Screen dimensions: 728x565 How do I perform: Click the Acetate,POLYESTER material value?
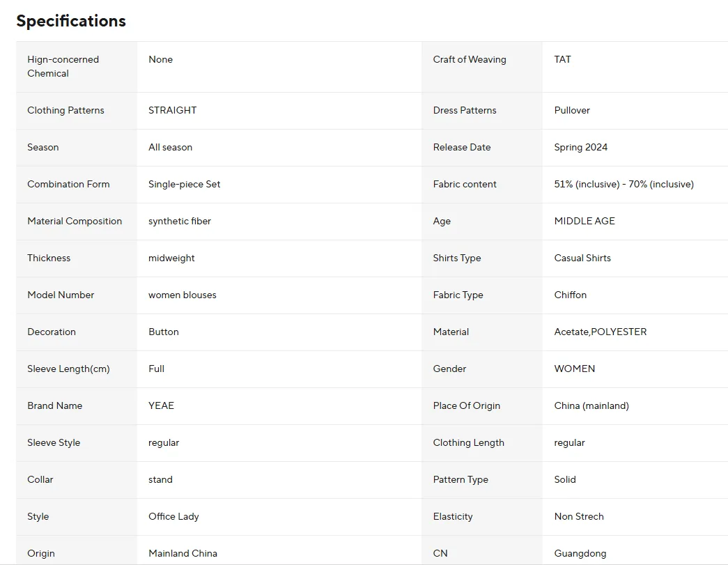click(x=600, y=332)
